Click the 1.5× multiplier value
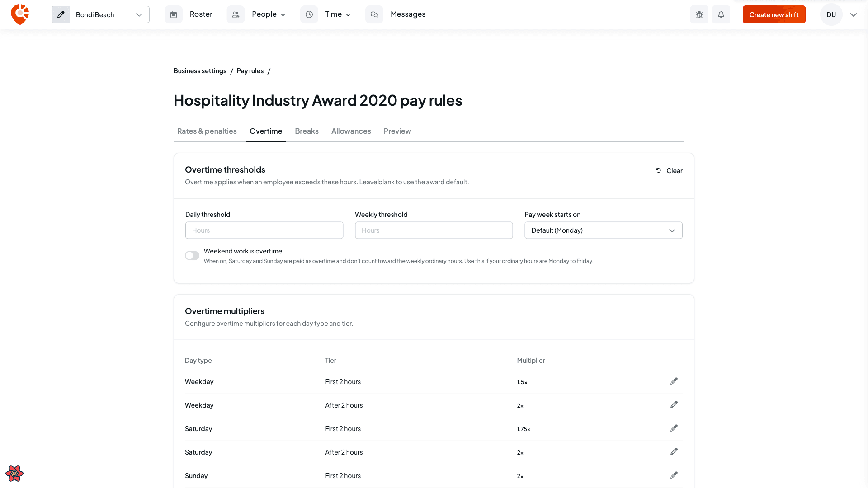The image size is (868, 488). click(522, 382)
